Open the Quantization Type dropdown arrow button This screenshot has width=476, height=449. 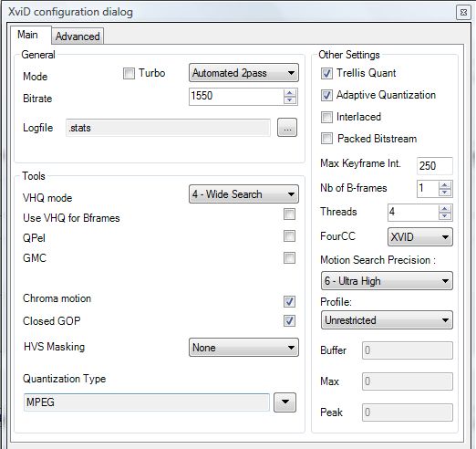point(285,402)
